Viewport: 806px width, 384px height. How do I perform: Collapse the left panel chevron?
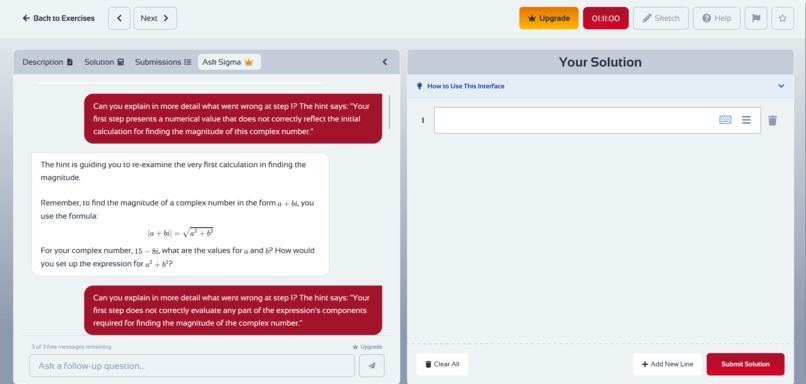pyautogui.click(x=384, y=62)
